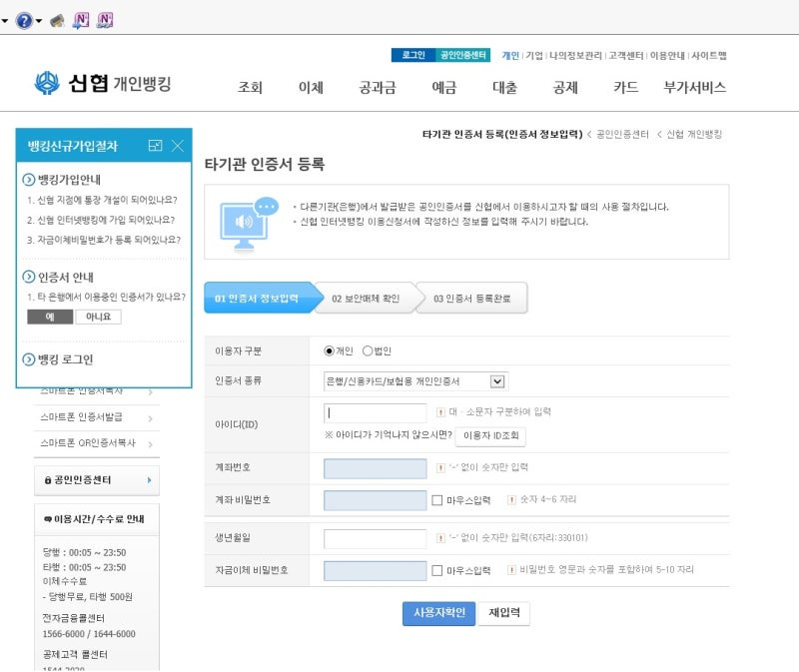
Task: Click the first OneNote toolbar icon
Action: pos(81,20)
